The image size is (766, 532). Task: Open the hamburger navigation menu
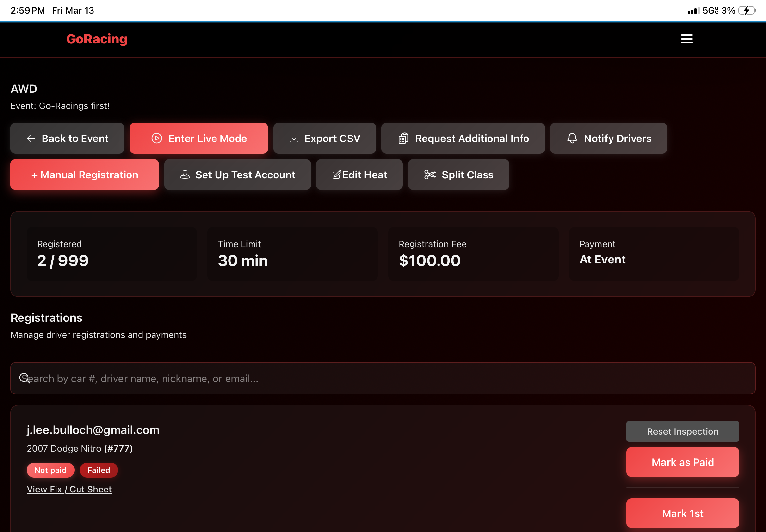coord(686,39)
